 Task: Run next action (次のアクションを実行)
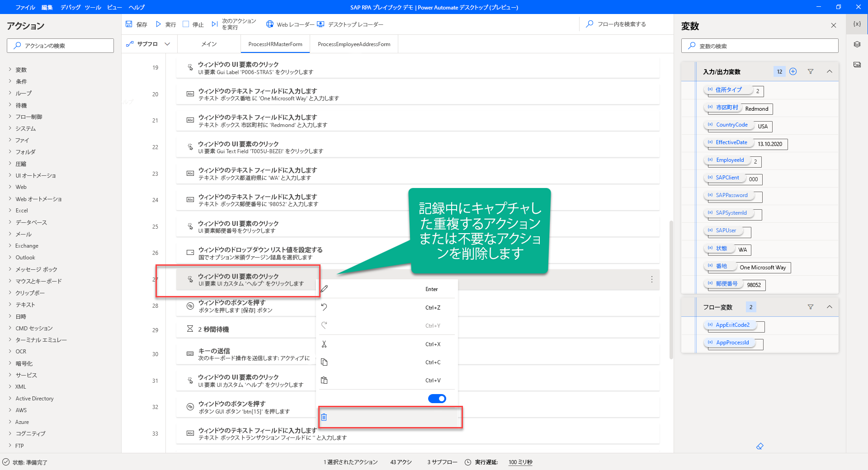coord(233,24)
